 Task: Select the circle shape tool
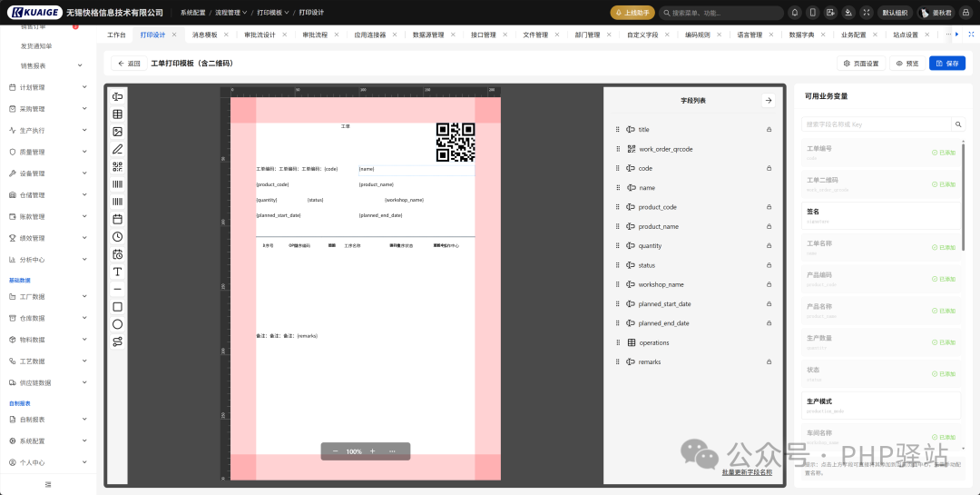click(x=117, y=324)
